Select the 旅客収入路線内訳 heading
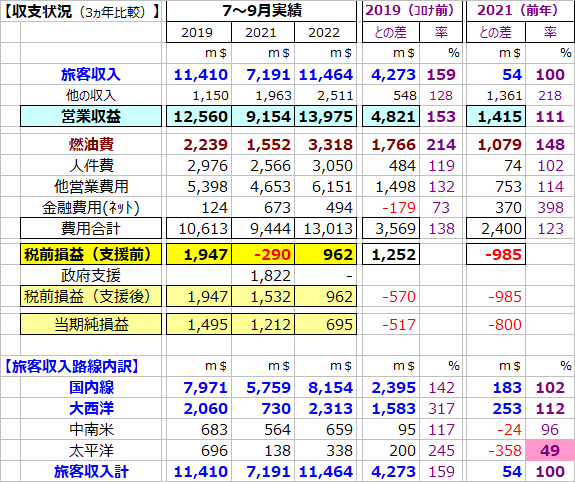The width and height of the screenshot is (575, 482). (x=72, y=366)
